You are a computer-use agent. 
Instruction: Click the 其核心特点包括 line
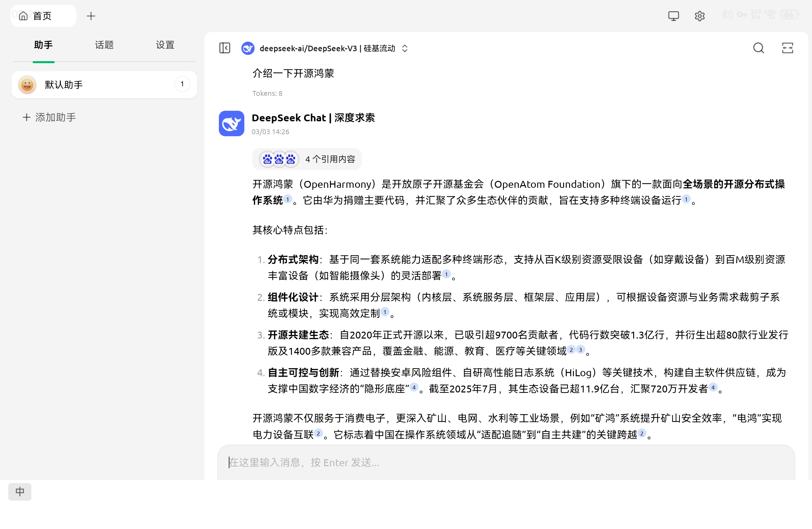[x=290, y=230]
